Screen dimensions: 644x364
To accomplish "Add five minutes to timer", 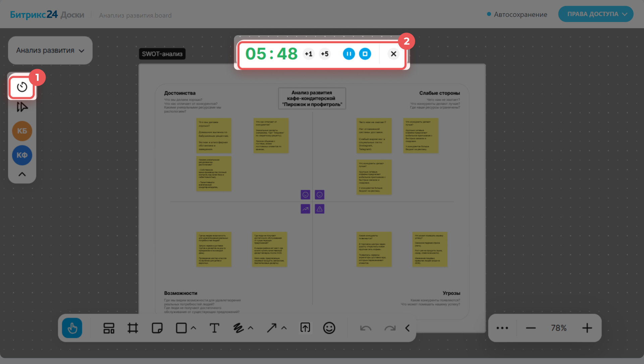I will tap(325, 54).
